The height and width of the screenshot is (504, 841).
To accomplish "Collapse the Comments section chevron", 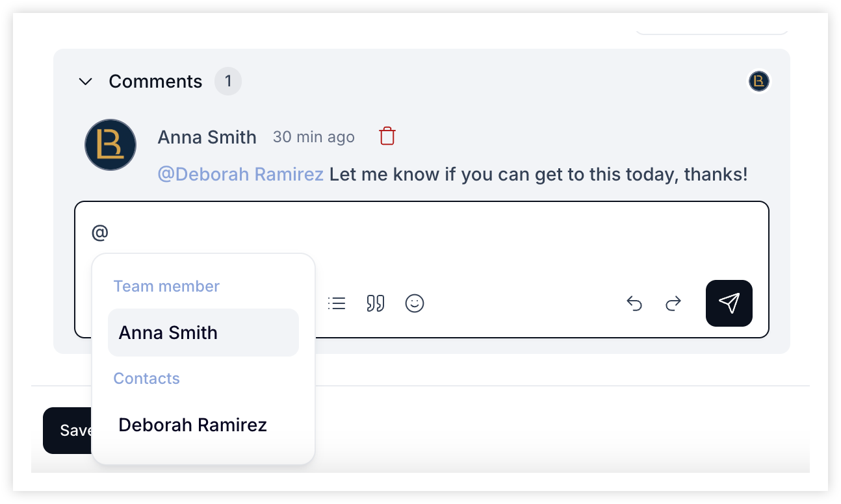I will coord(85,82).
